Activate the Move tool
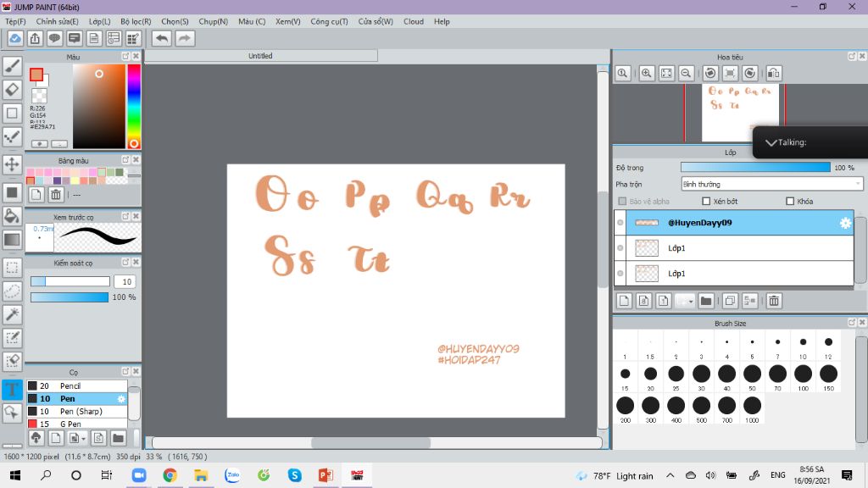 click(12, 164)
